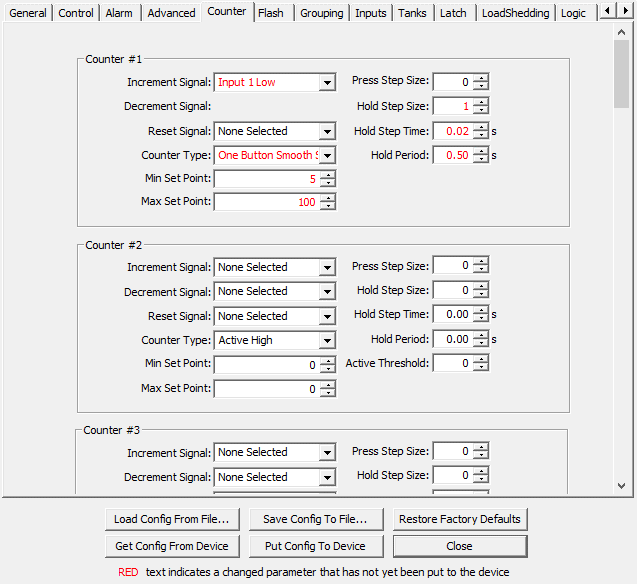Decrease Counter #1 Hold Step Size value
The height and width of the screenshot is (584, 637).
coord(481,110)
